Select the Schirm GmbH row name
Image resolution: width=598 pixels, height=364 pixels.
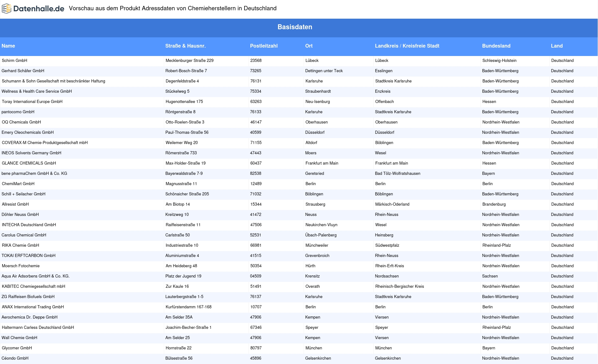pyautogui.click(x=15, y=61)
